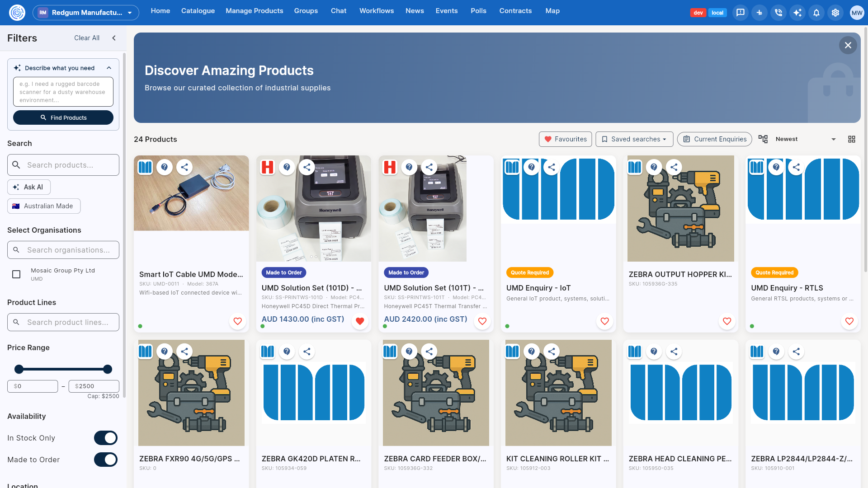This screenshot has height=488, width=868.
Task: Click the Search products input field
Action: (63, 165)
